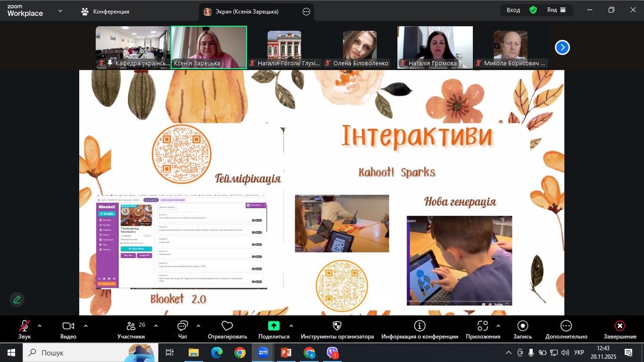Open the Chat panel
644x362 pixels.
[x=182, y=326]
